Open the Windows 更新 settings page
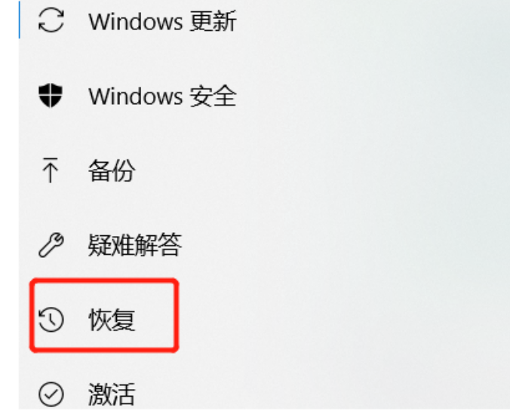This screenshot has width=510, height=420. 163,21
